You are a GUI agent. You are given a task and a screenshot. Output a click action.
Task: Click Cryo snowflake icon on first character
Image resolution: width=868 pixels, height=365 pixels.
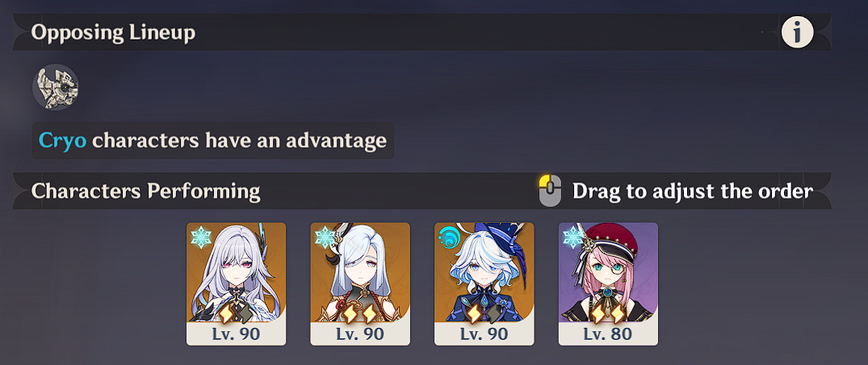tap(202, 237)
